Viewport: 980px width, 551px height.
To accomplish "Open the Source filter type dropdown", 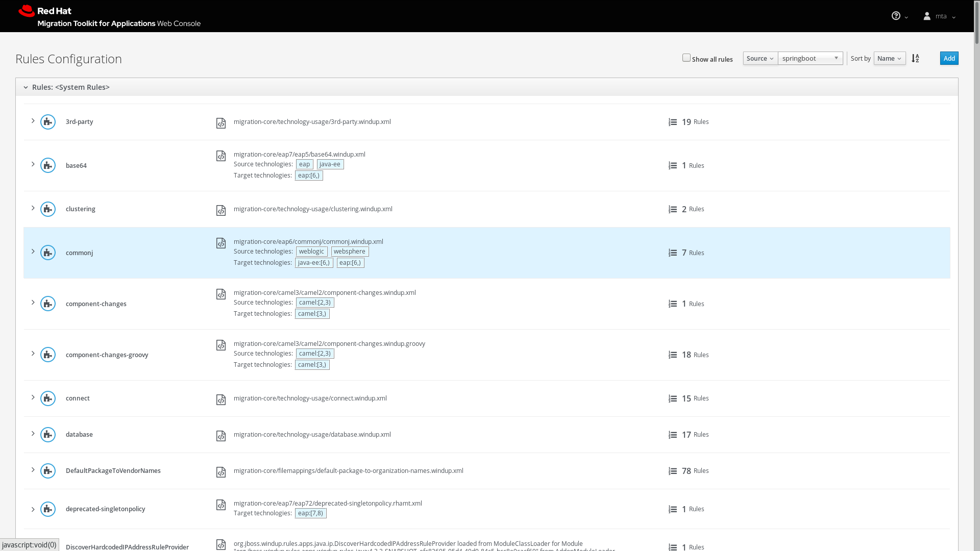I will (760, 58).
